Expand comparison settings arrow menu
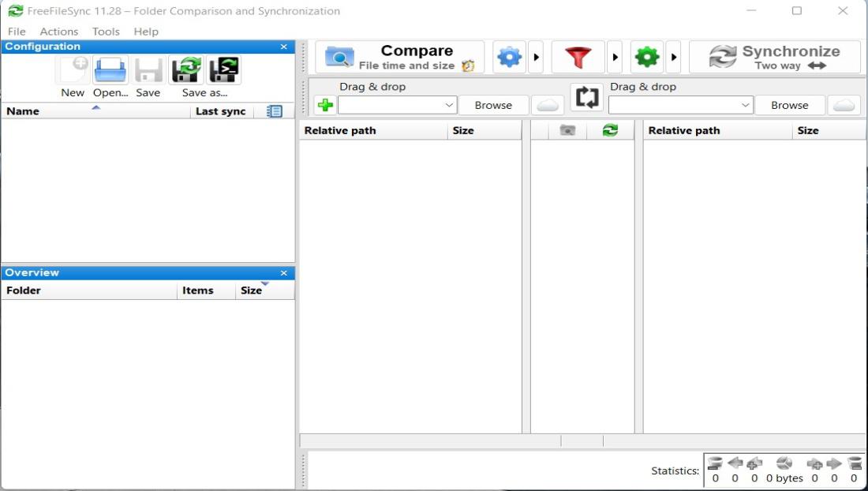Viewport: 868px width, 491px height. tap(535, 57)
